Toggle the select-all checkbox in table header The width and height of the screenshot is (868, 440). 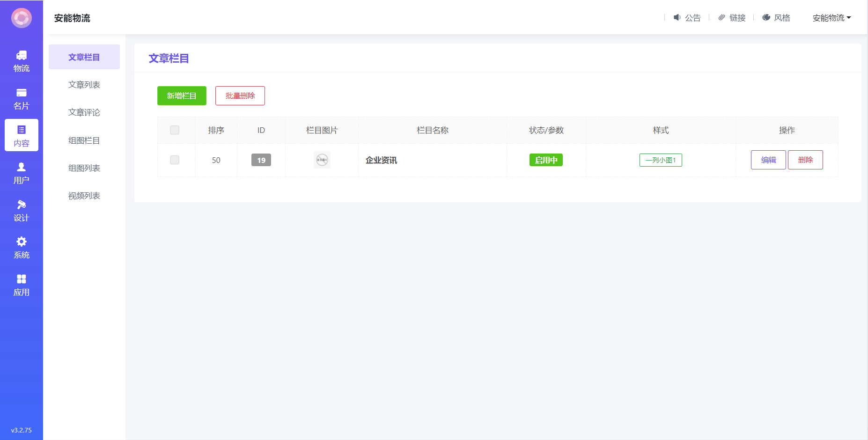tap(175, 130)
